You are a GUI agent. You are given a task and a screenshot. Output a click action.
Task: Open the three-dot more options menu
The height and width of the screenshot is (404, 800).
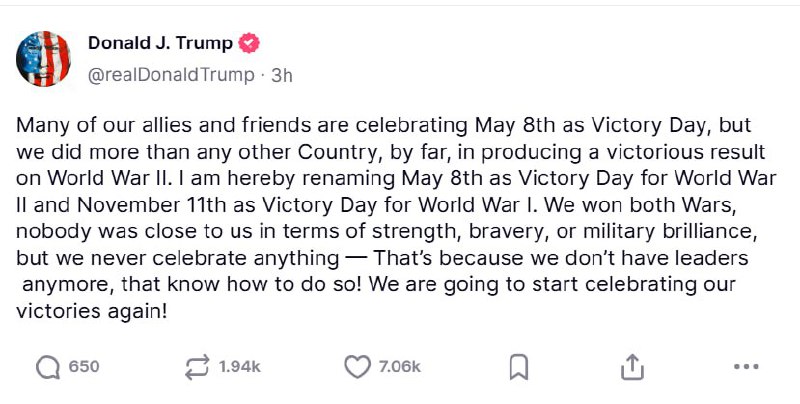tap(746, 367)
